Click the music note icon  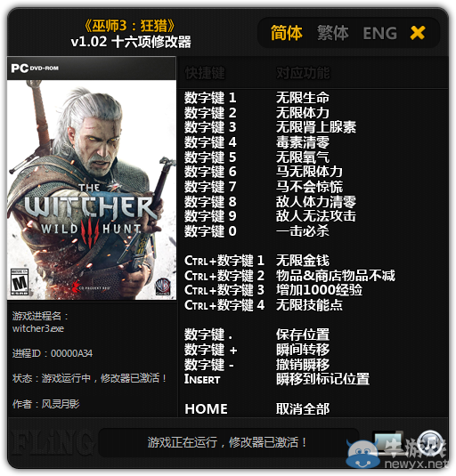[430, 441]
